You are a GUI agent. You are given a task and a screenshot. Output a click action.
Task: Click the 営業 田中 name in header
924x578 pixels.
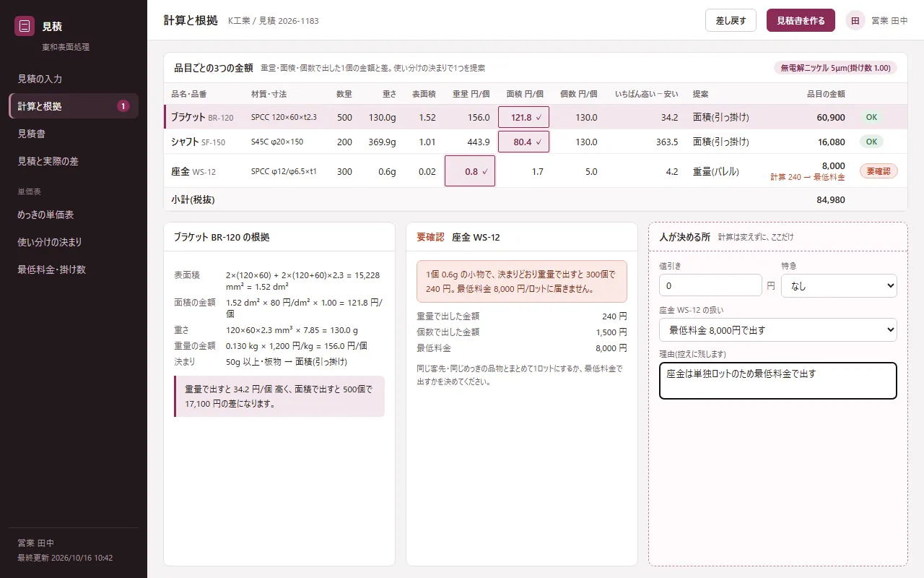point(889,21)
